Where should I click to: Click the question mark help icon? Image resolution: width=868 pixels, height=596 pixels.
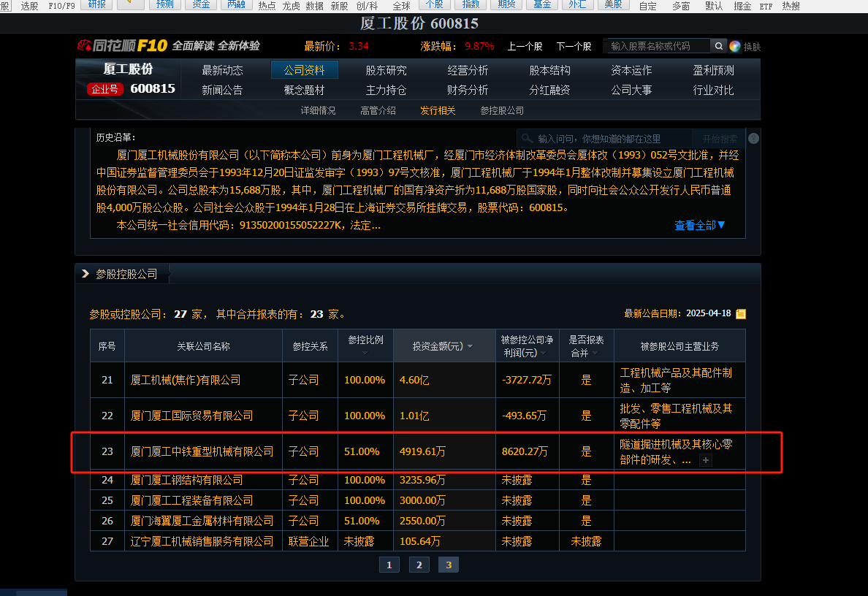click(753, 139)
